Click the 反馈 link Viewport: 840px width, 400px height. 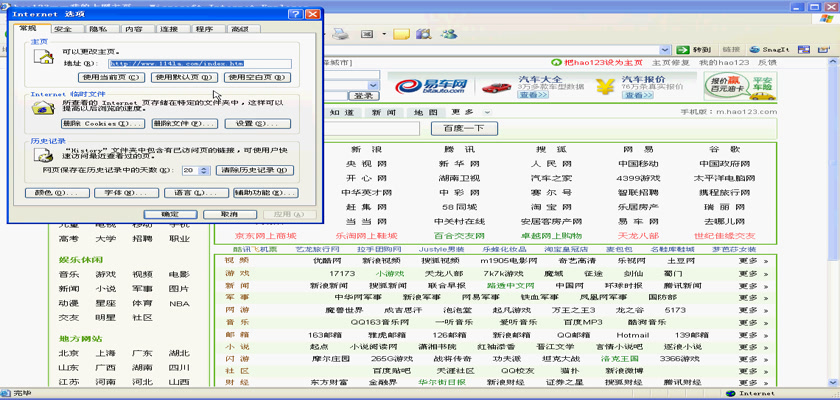(767, 63)
